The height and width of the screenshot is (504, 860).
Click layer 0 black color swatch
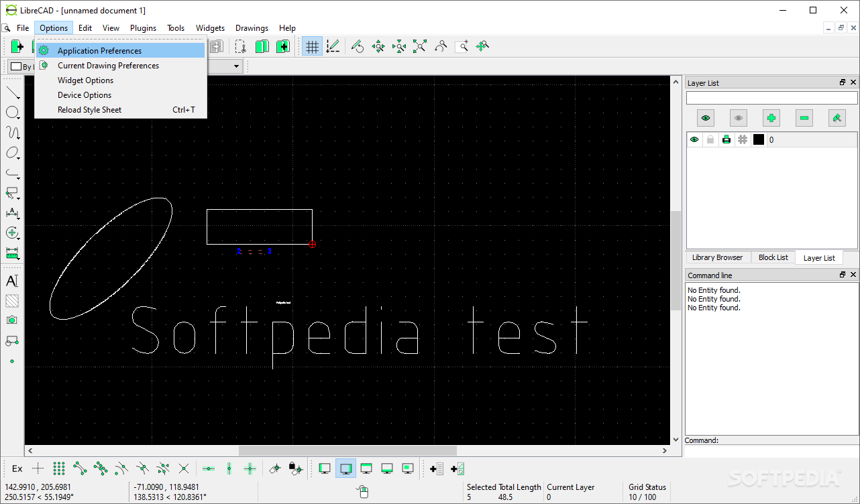click(x=759, y=139)
